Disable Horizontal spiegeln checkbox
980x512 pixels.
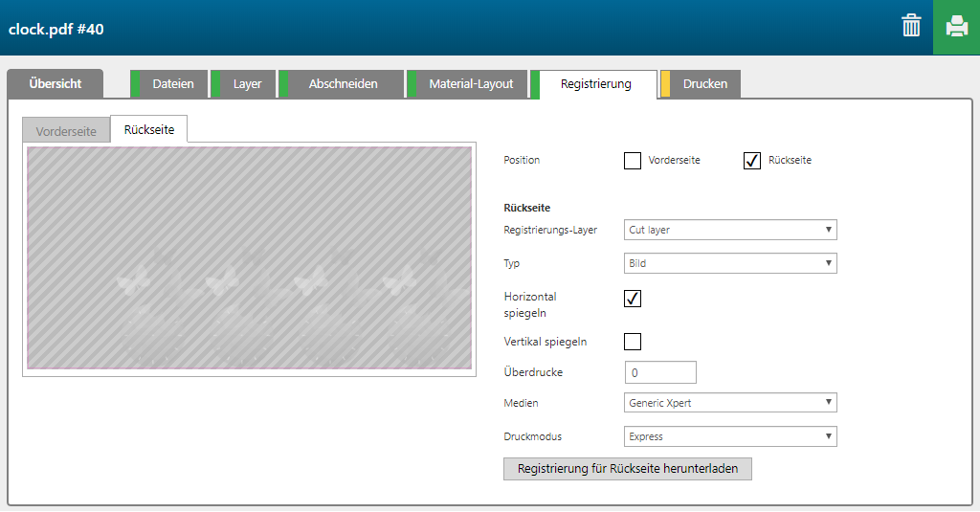(x=632, y=299)
